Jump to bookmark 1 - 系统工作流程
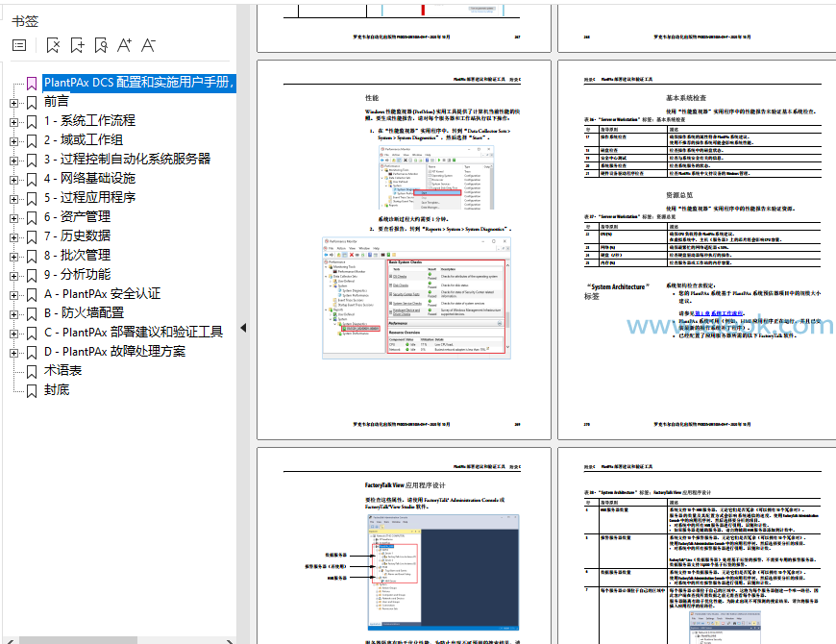The height and width of the screenshot is (644, 836). [x=89, y=120]
